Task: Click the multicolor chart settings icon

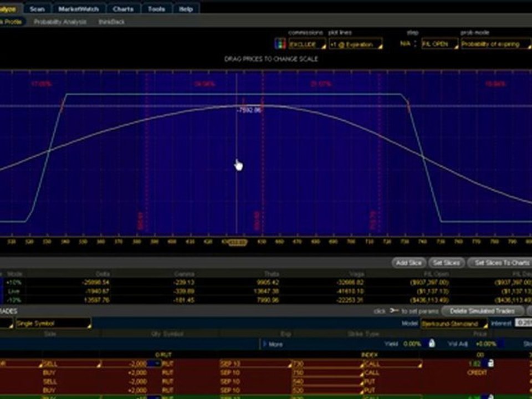Action: [x=280, y=44]
